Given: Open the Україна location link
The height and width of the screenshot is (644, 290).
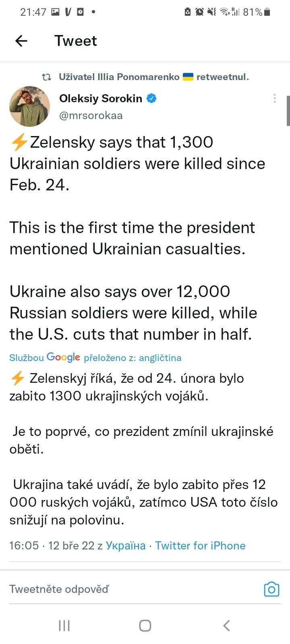Looking at the screenshot, I should (x=126, y=545).
